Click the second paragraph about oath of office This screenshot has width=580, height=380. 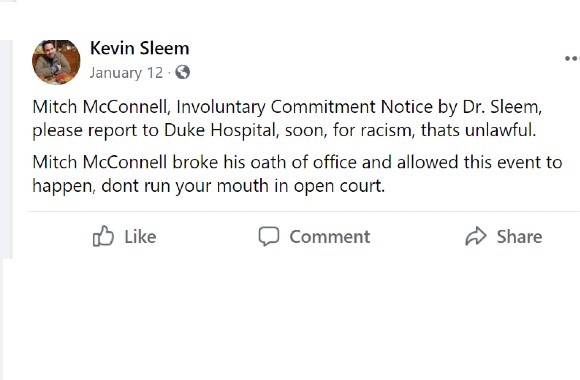(x=297, y=174)
